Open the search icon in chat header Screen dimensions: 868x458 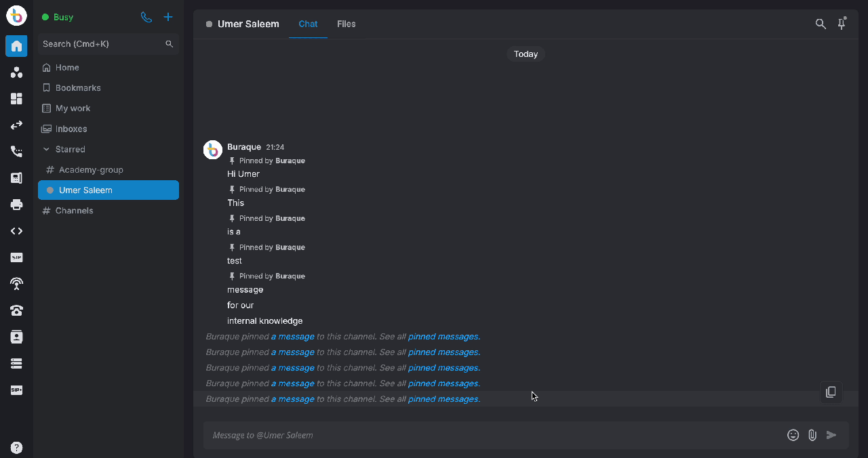[x=821, y=24]
